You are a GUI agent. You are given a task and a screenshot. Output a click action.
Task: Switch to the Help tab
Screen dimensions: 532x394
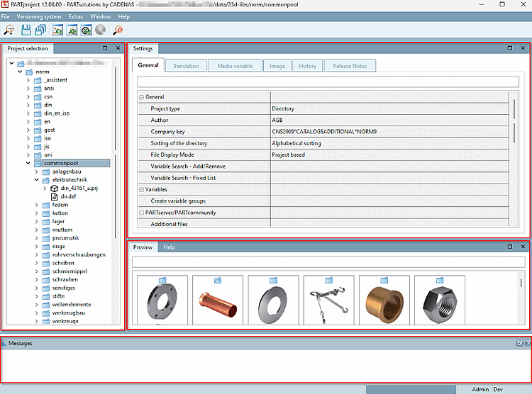click(x=169, y=247)
